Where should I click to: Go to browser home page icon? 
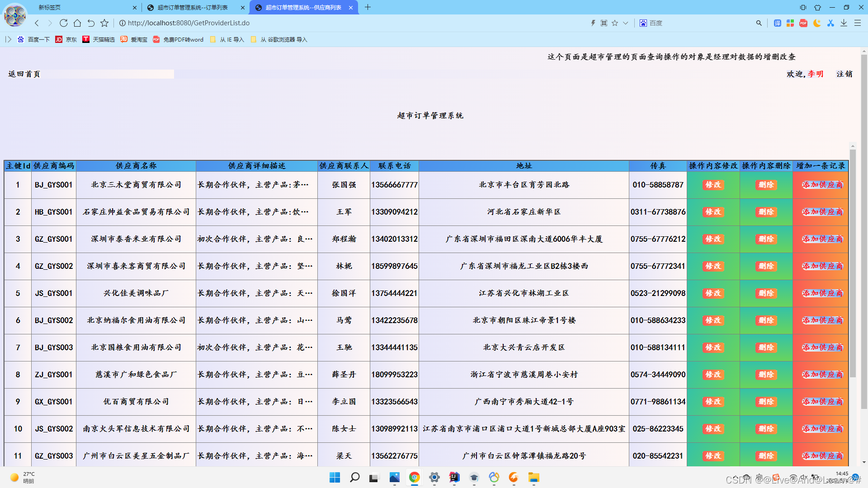(x=77, y=23)
